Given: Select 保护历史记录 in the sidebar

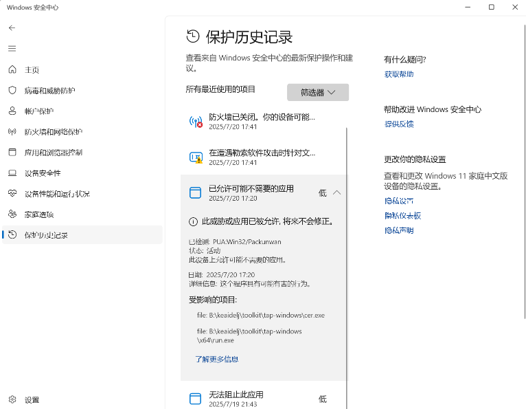Looking at the screenshot, I should click(x=82, y=235).
